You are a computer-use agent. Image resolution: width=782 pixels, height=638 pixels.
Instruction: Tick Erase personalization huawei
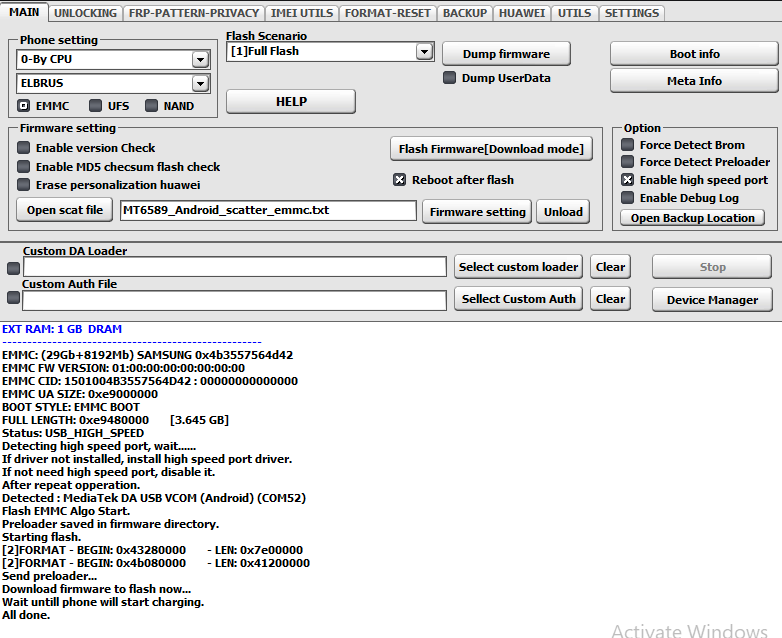point(23,185)
